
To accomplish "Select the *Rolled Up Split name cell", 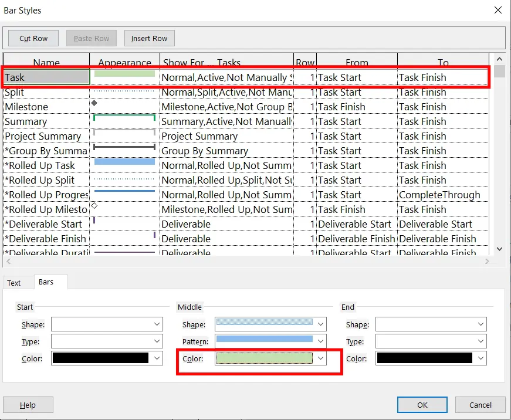I will coord(46,180).
